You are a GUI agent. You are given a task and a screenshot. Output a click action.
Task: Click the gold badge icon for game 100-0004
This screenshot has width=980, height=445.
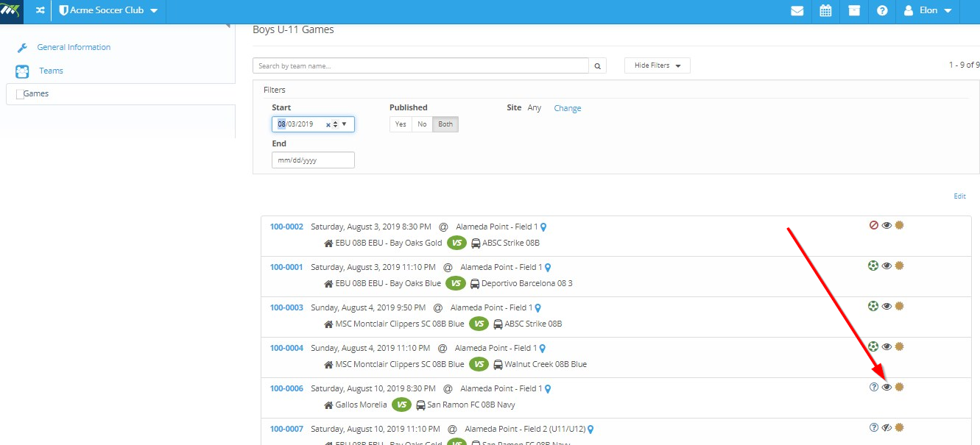[899, 346]
